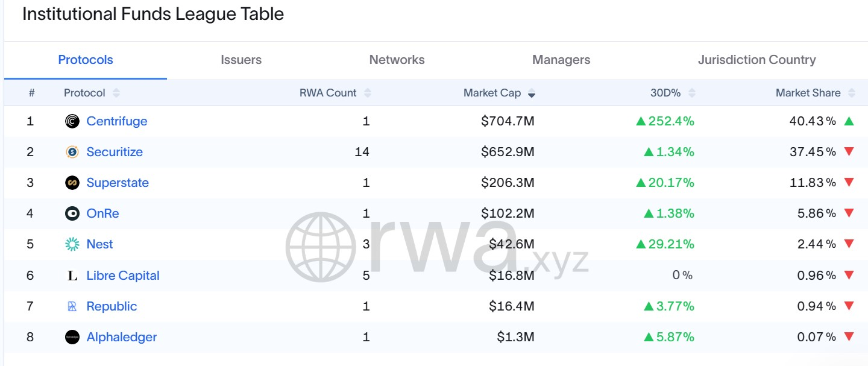
Task: Click the OnRe logo icon
Action: [x=72, y=213]
